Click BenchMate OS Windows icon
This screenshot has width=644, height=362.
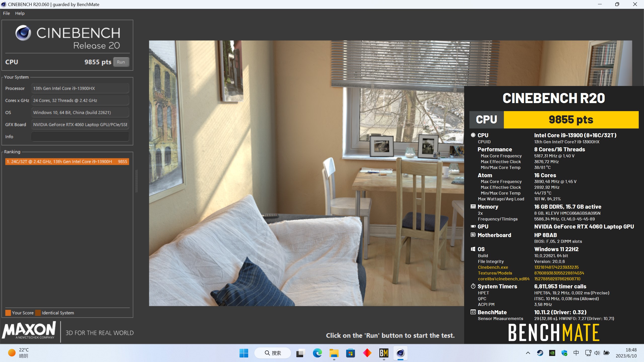click(x=473, y=249)
